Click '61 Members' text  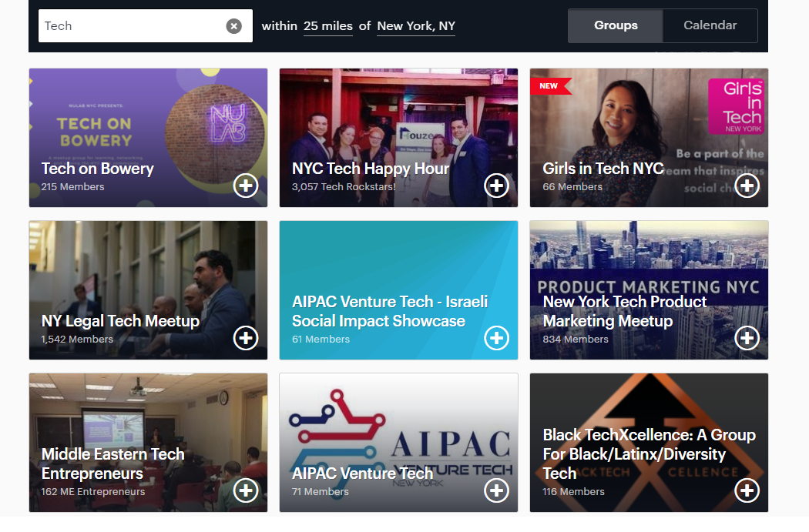point(321,340)
